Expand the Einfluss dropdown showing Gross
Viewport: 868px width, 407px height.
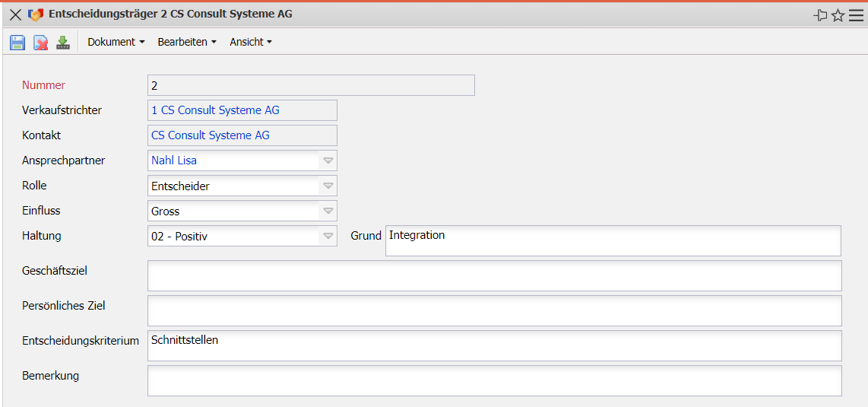pos(328,211)
